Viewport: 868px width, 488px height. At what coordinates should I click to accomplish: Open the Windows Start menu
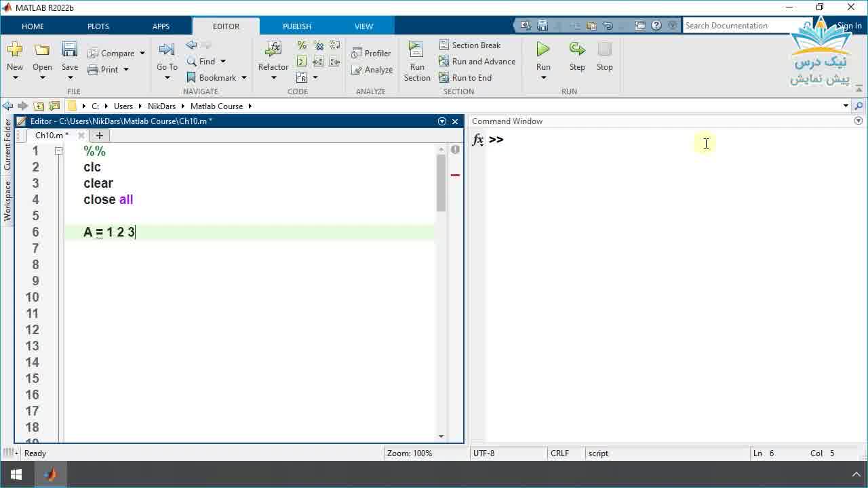pos(16,474)
